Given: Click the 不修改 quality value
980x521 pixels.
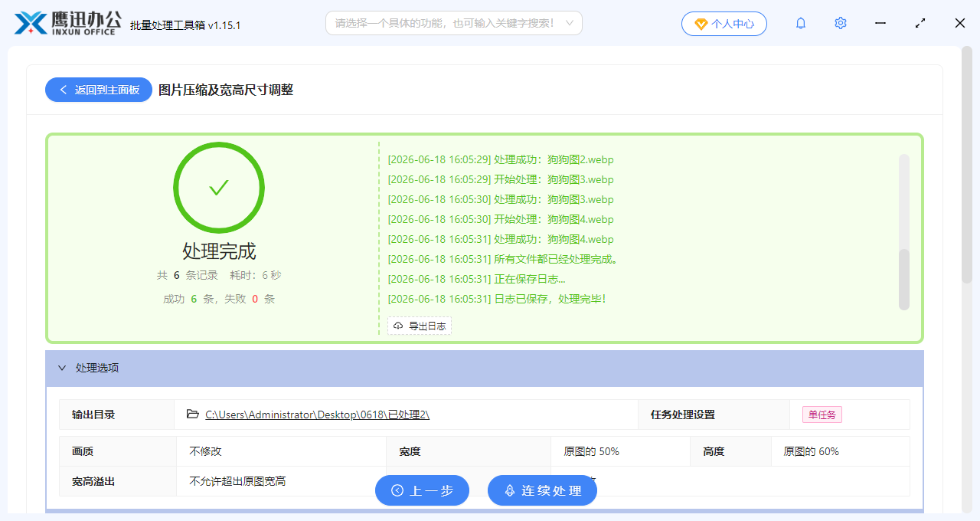Looking at the screenshot, I should pos(205,451).
